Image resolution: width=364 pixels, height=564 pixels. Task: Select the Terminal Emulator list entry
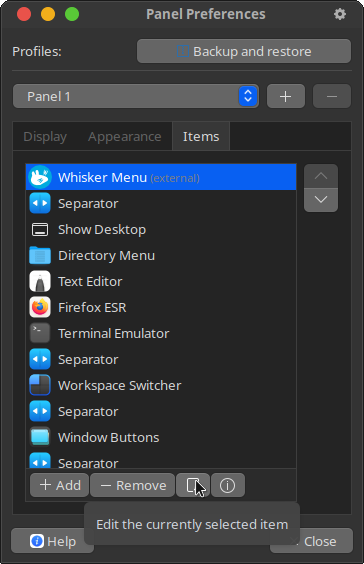pos(161,333)
